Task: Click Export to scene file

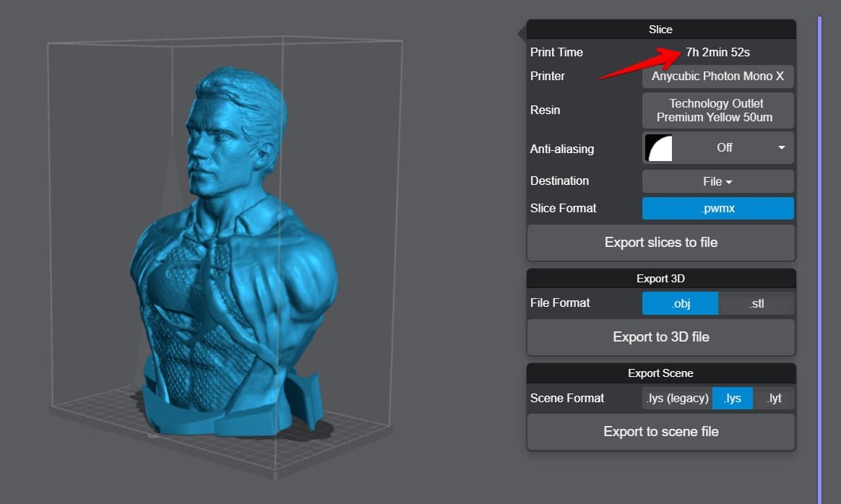Action: click(x=661, y=432)
